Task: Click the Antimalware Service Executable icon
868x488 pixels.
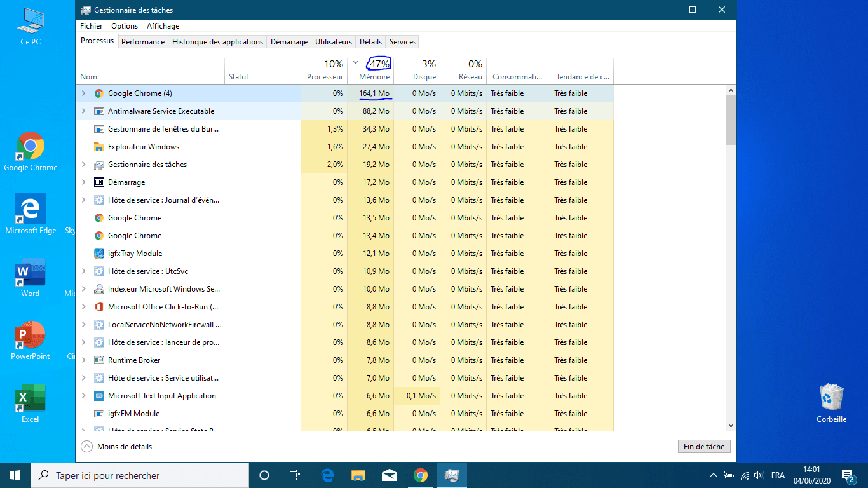Action: pyautogui.click(x=99, y=111)
